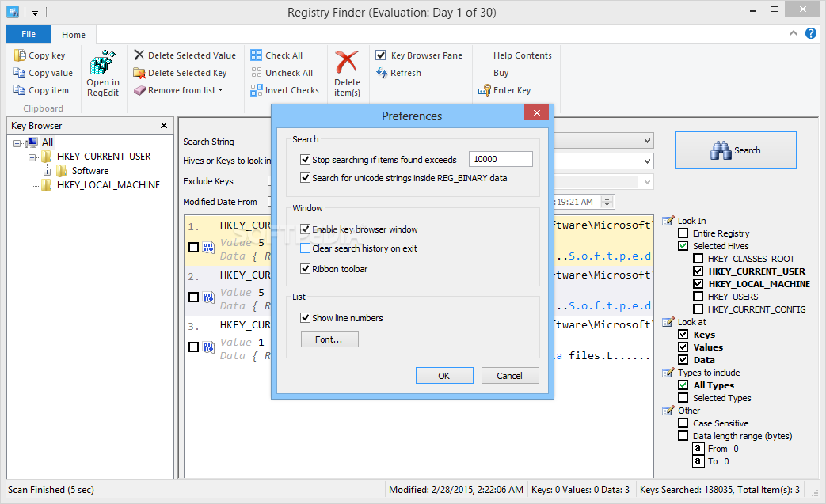Toggle Key Browser Pane checkbox in ribbon
Screen dimensions: 826x504
tap(381, 55)
